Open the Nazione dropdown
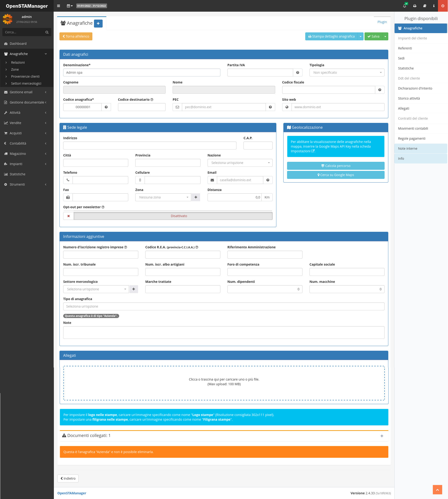The image size is (448, 499). point(240,163)
